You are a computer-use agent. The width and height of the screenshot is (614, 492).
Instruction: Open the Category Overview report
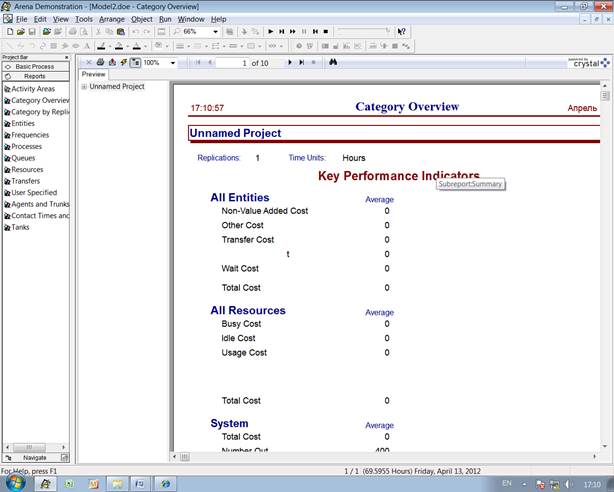pyautogui.click(x=36, y=100)
